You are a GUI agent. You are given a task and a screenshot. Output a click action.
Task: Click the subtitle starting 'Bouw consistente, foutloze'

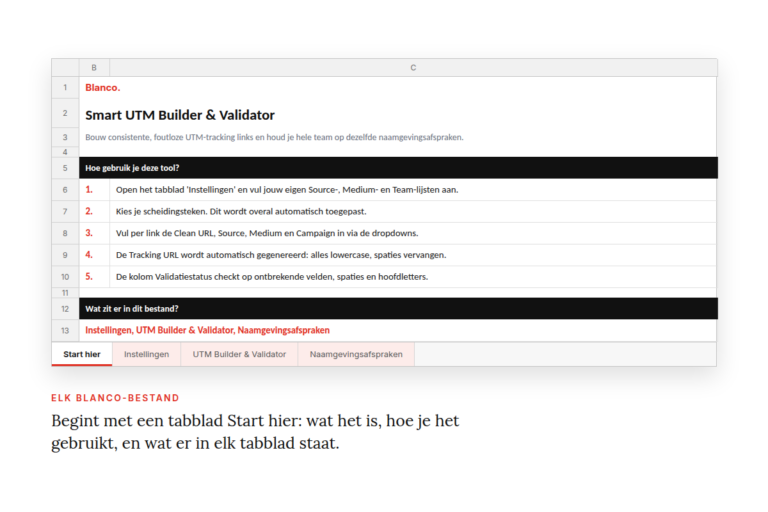(274, 137)
